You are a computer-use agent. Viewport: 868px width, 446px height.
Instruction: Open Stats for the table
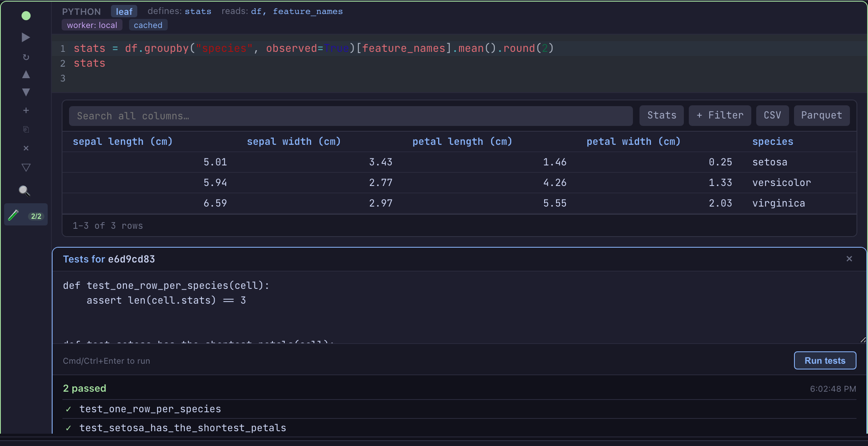pos(662,116)
